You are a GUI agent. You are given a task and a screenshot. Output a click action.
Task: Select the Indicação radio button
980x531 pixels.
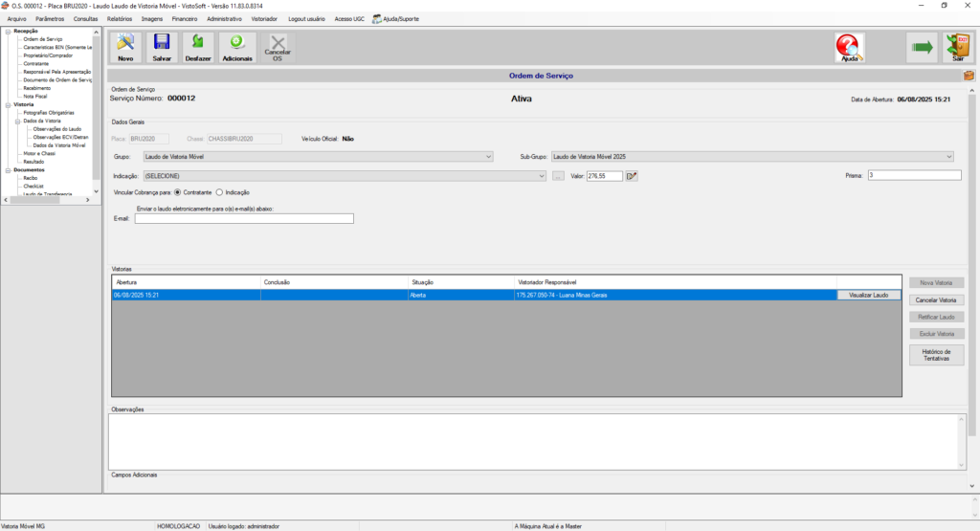[x=220, y=192]
